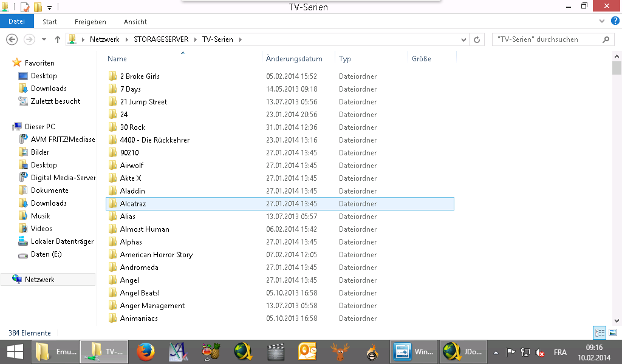Click the muted volume tray icon
The image size is (622, 364).
pos(539,352)
